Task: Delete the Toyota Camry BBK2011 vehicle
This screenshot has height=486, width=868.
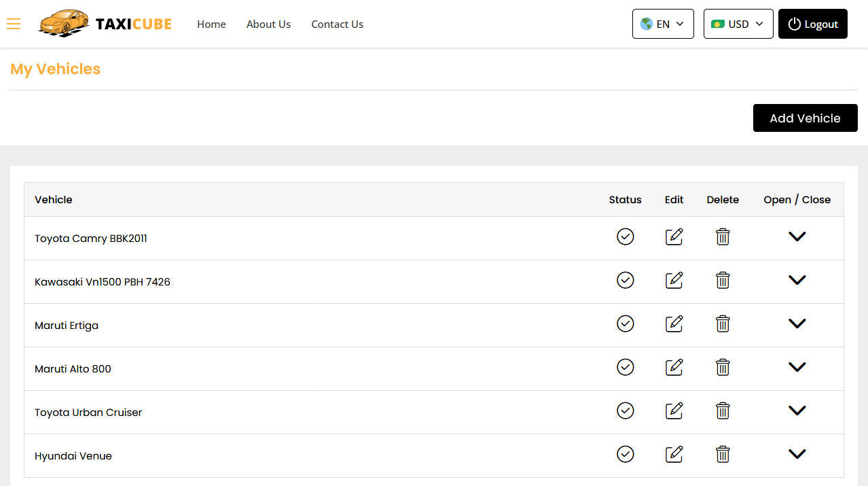Action: click(723, 237)
